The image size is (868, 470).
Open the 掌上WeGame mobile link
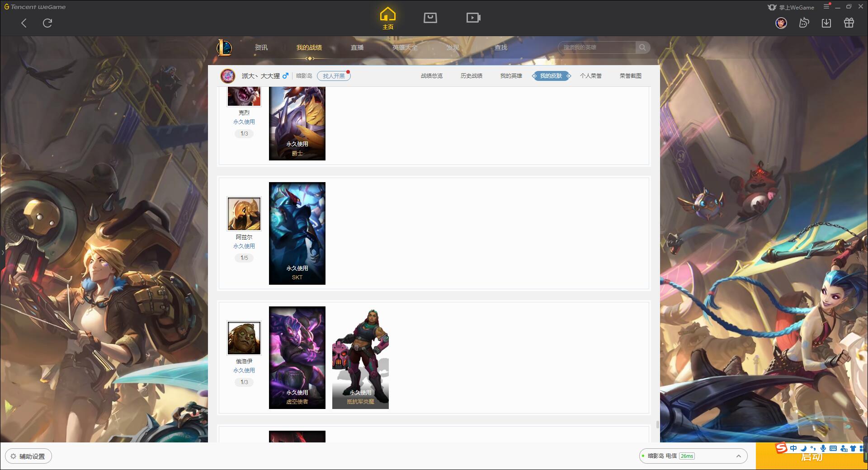[x=791, y=7]
